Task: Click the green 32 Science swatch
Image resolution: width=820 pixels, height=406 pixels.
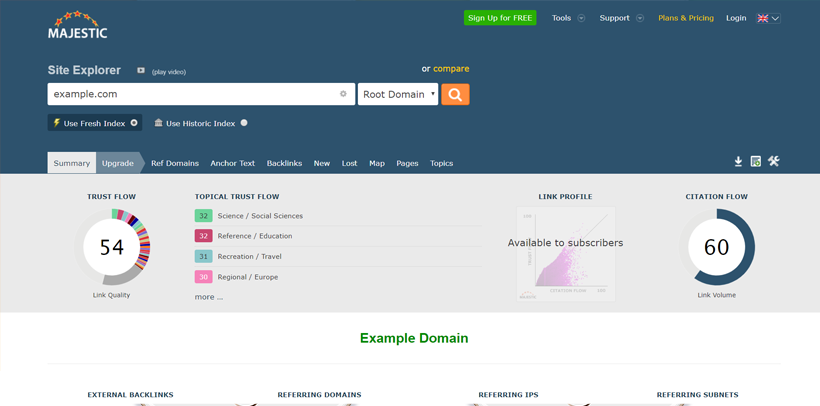Action: coord(203,216)
